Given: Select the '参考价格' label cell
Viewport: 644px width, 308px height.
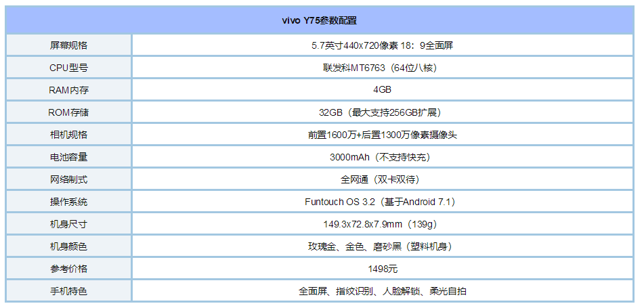Looking at the screenshot, I should pyautogui.click(x=68, y=269).
